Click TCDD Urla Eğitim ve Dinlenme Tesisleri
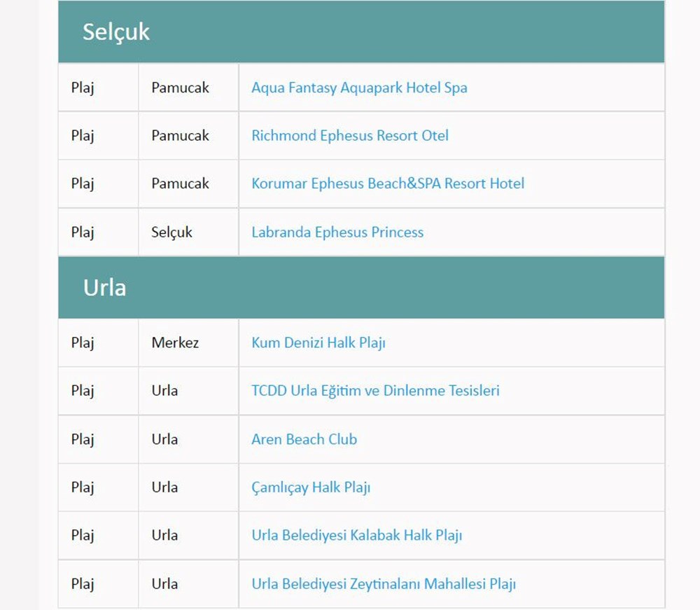Viewport: 700px width, 610px height. click(375, 390)
